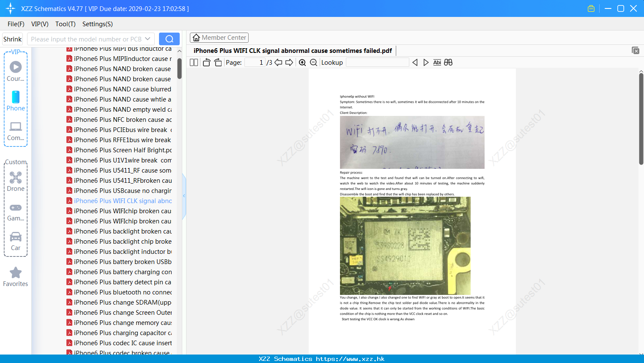The image size is (644, 363).
Task: Select the Phone category
Action: tap(16, 101)
